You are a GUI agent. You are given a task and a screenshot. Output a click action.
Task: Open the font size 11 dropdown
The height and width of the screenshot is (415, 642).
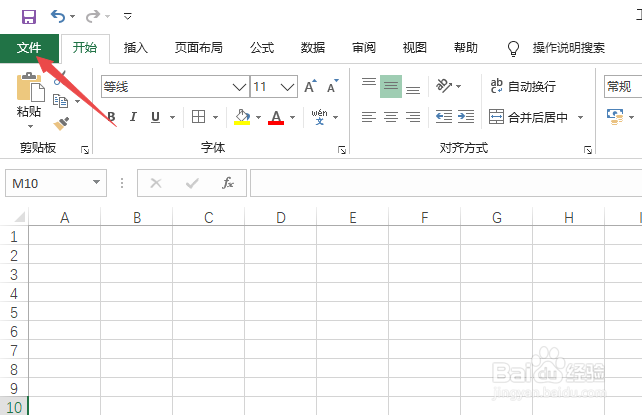click(287, 87)
